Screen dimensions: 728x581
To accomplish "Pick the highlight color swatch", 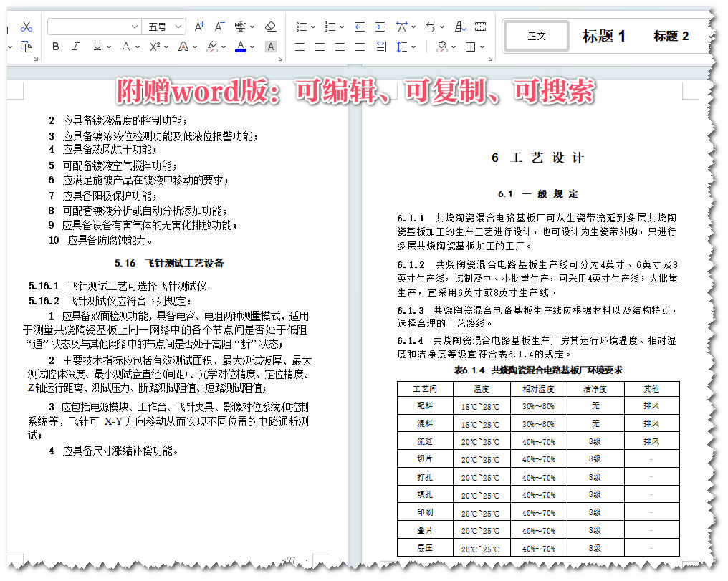I will pyautogui.click(x=211, y=47).
